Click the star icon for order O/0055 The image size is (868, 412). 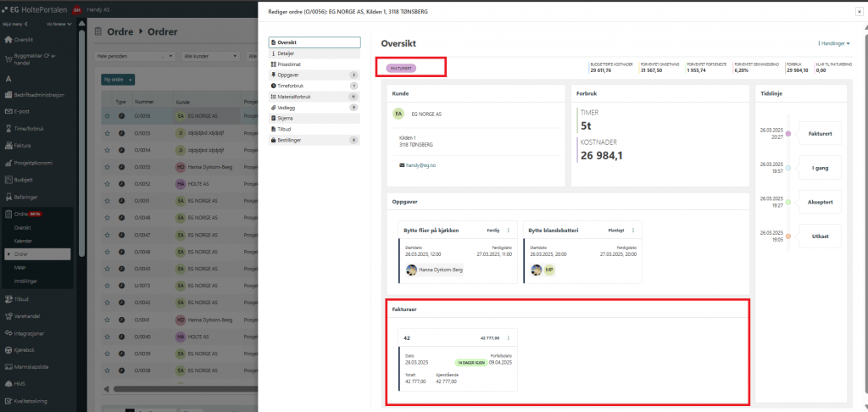108,132
